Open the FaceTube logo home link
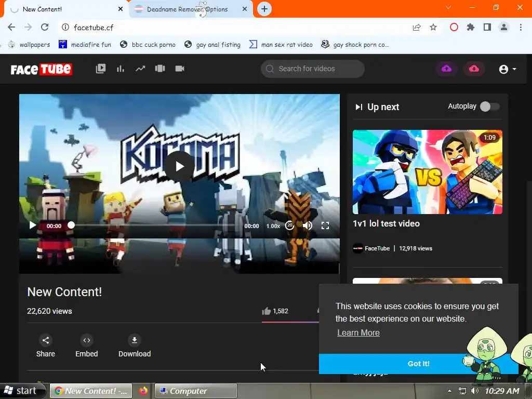Screen dimensions: 532x399 click(41, 69)
